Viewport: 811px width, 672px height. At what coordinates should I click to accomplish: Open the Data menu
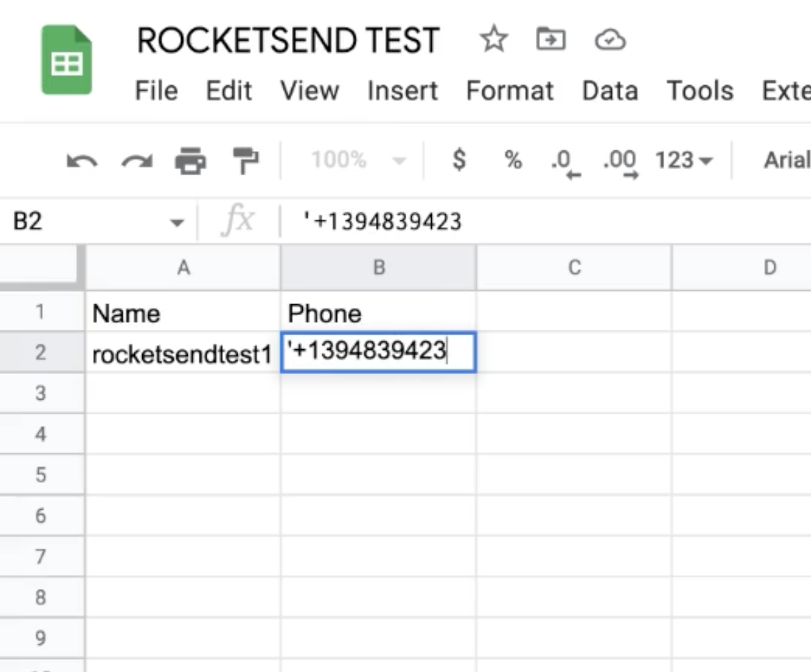609,90
